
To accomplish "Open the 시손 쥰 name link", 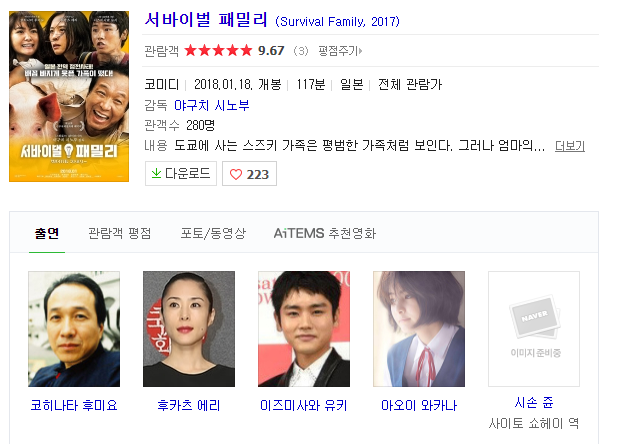I will tap(534, 403).
